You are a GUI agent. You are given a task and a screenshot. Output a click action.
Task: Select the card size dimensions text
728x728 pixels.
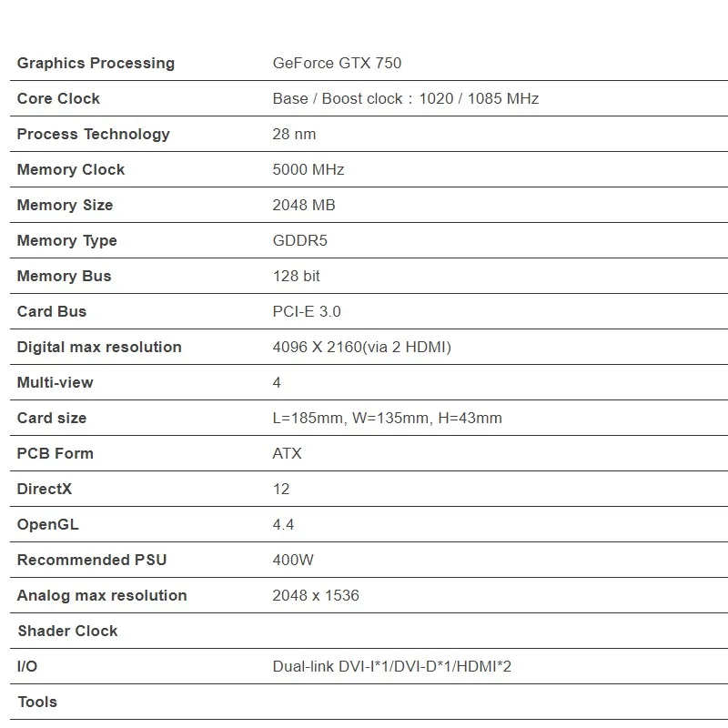click(x=388, y=418)
